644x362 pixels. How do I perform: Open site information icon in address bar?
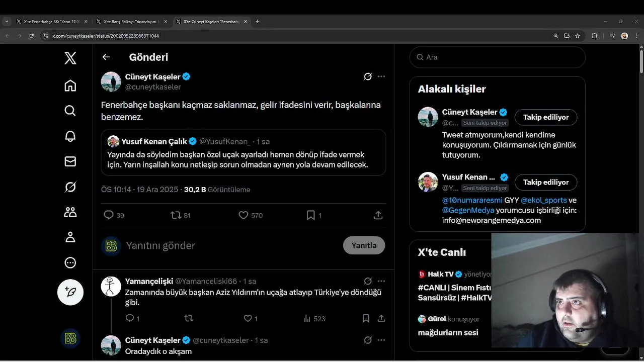pos(45,36)
